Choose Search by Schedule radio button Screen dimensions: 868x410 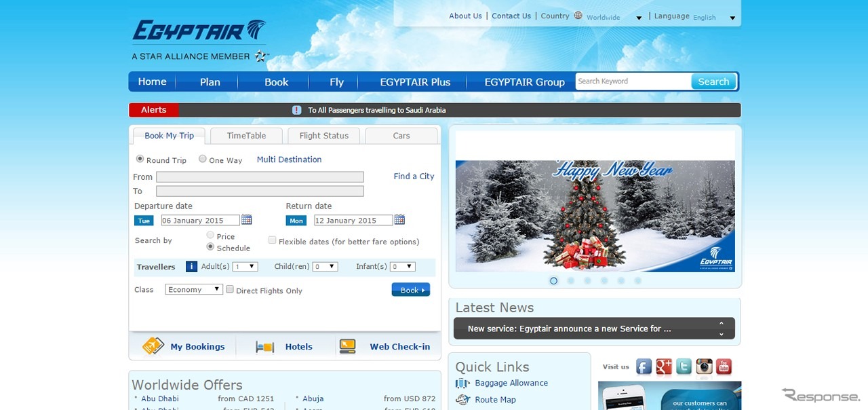[210, 247]
